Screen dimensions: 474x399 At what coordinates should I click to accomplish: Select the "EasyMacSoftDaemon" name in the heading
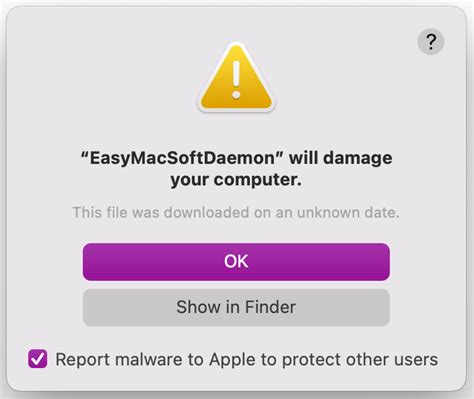[182, 158]
